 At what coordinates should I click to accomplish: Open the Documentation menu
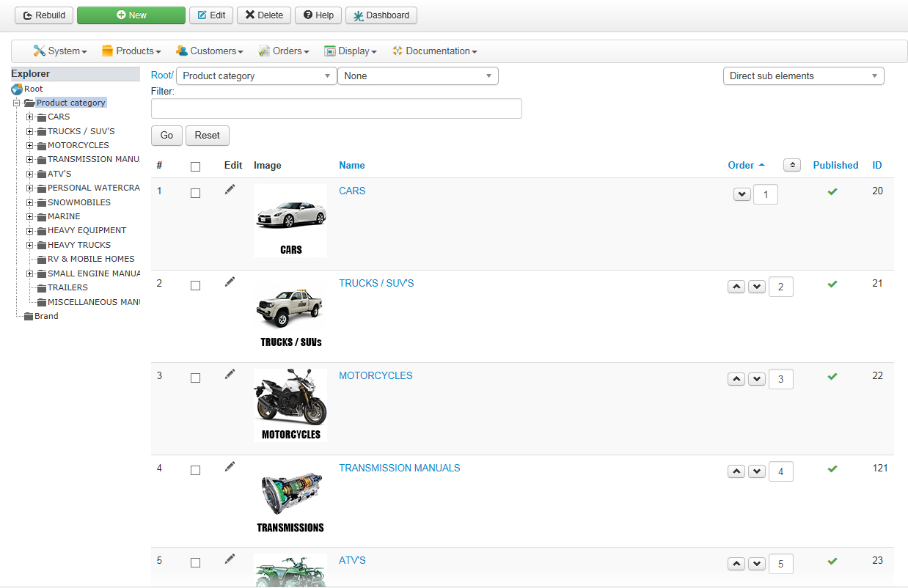click(435, 51)
